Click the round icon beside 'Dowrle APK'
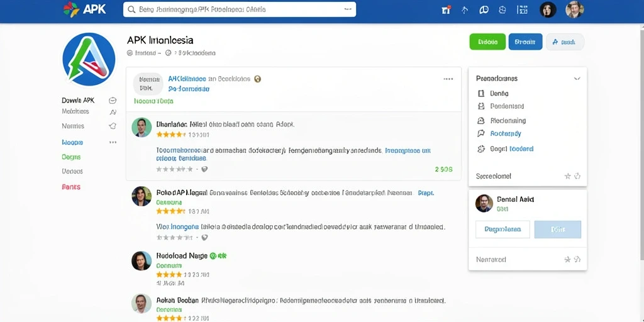644x322 pixels. click(x=113, y=100)
